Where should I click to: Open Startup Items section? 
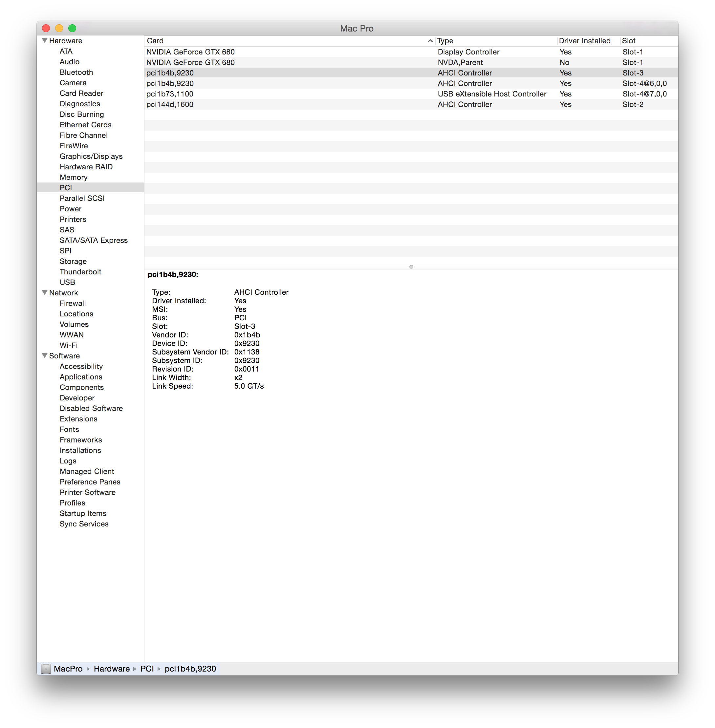click(x=83, y=514)
